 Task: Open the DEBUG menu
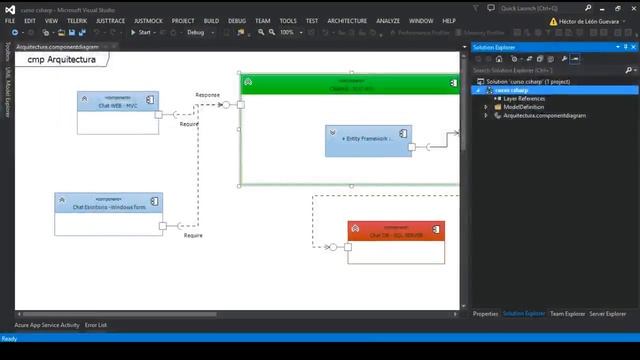(x=237, y=21)
